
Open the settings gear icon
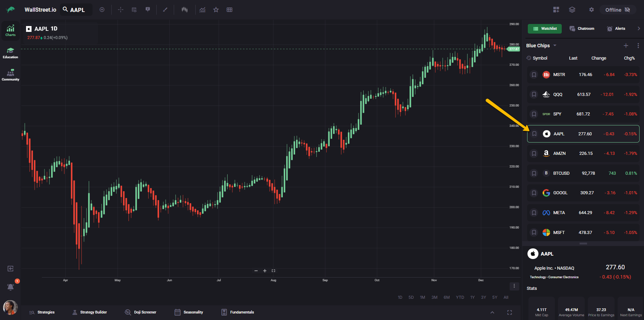coord(591,10)
